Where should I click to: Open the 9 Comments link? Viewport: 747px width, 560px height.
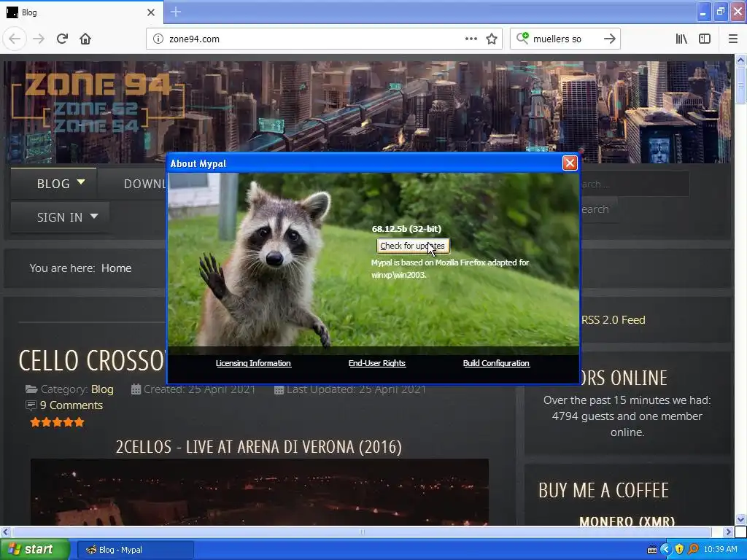point(71,405)
